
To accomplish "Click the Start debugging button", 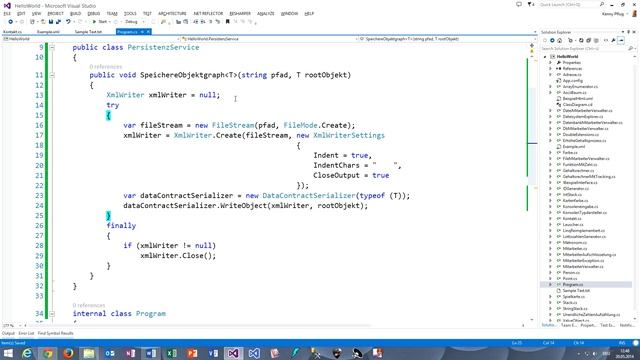I will [x=100, y=22].
